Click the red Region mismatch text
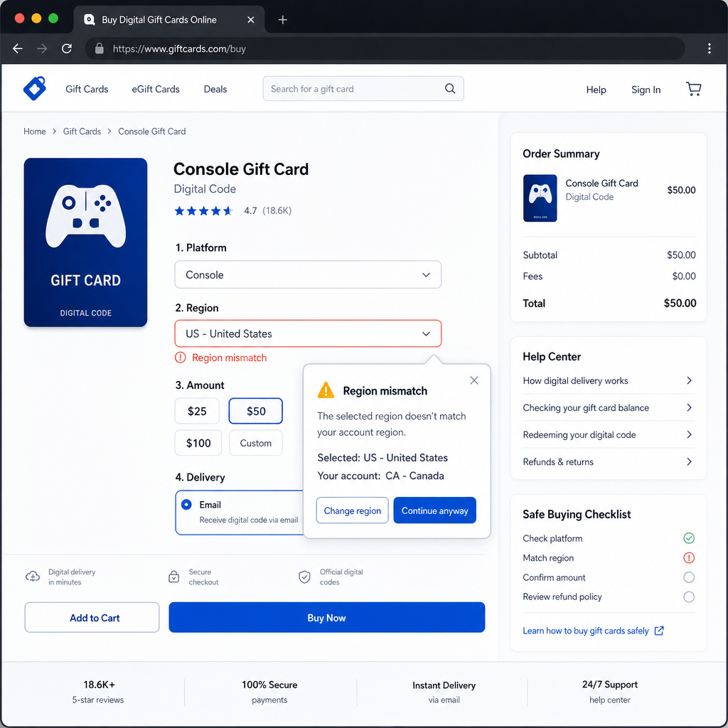This screenshot has height=728, width=728. 230,358
